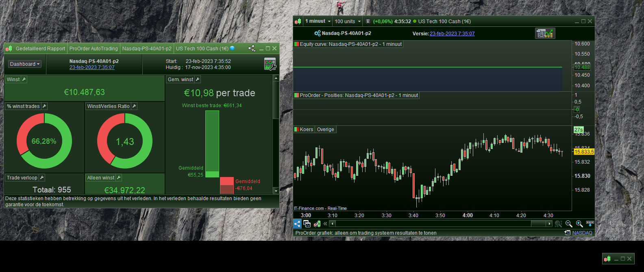The width and height of the screenshot is (644, 272).
Task: Click the candlestick logo icon in the chart window
Action: coord(298,21)
